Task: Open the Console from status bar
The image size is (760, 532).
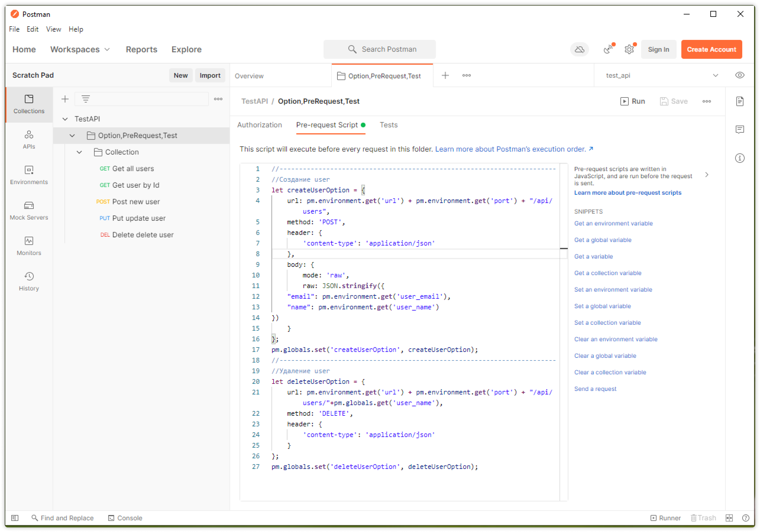Action: tap(125, 518)
